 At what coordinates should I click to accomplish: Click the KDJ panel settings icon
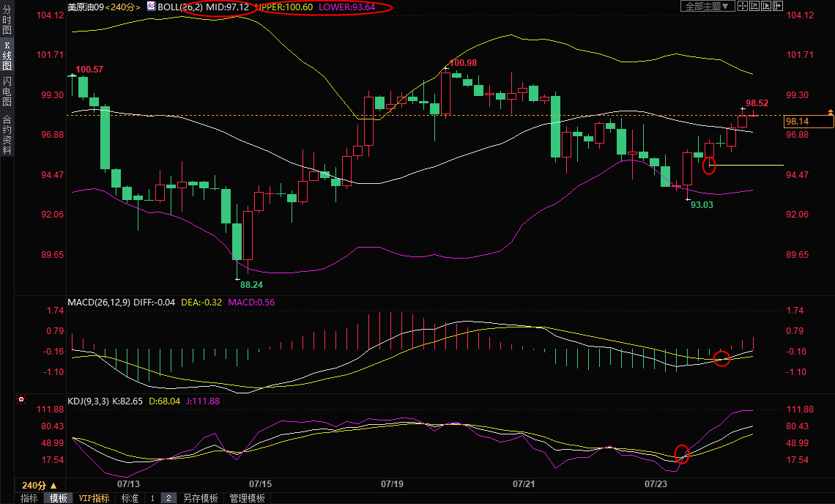[x=21, y=400]
